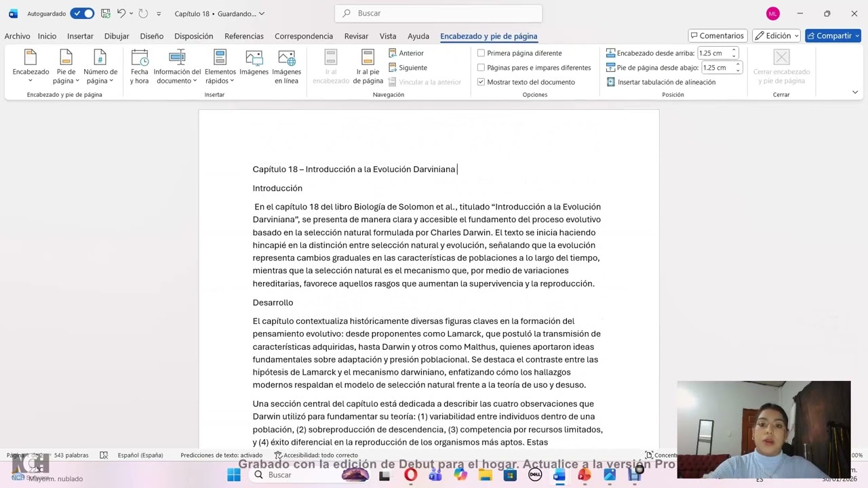Viewport: 868px width, 488px height.
Task: Open the Encabezado header gallery
Action: (x=31, y=66)
